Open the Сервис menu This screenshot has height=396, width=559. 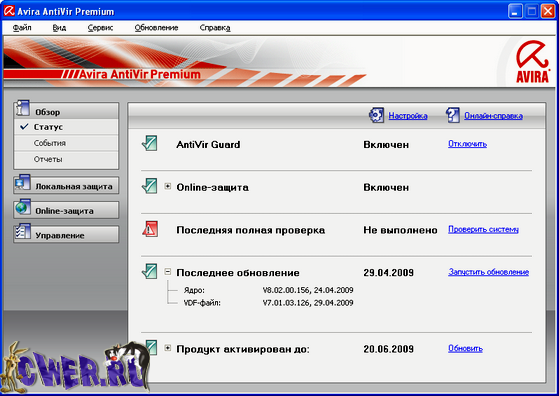point(100,28)
